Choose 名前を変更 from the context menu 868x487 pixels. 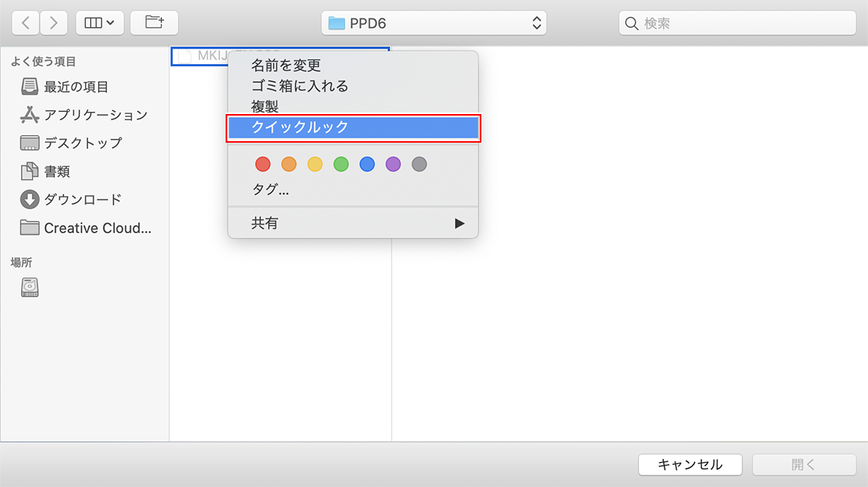tap(286, 66)
